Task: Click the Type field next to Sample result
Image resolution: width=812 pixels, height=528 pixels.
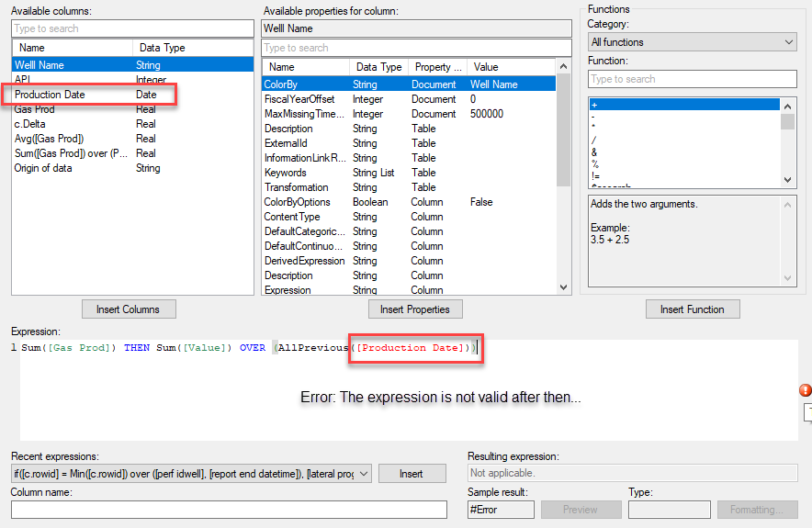Action: click(669, 510)
